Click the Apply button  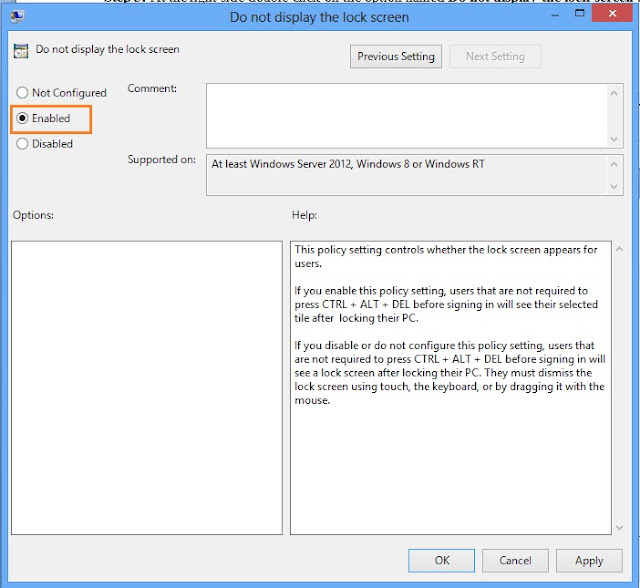coord(589,560)
